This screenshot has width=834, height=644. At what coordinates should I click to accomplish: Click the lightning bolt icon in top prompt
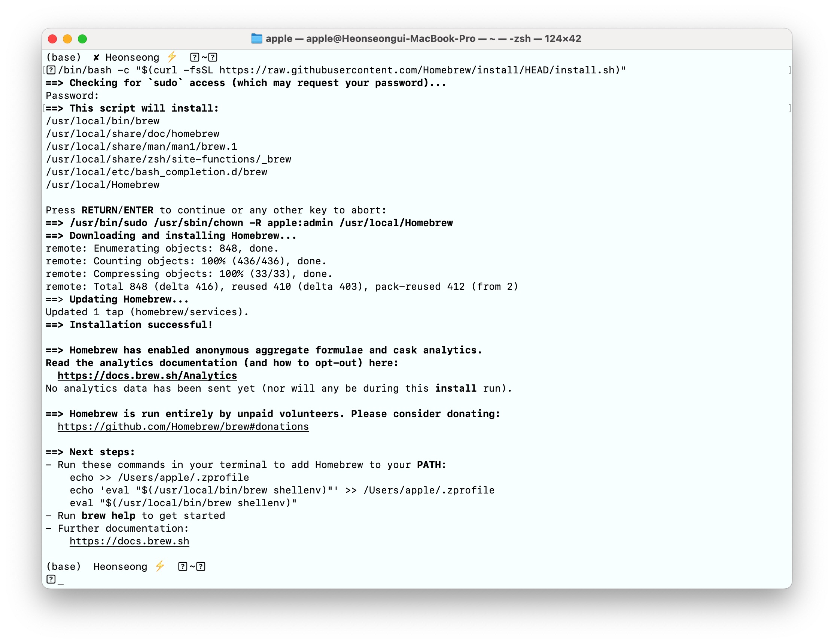[x=172, y=57]
